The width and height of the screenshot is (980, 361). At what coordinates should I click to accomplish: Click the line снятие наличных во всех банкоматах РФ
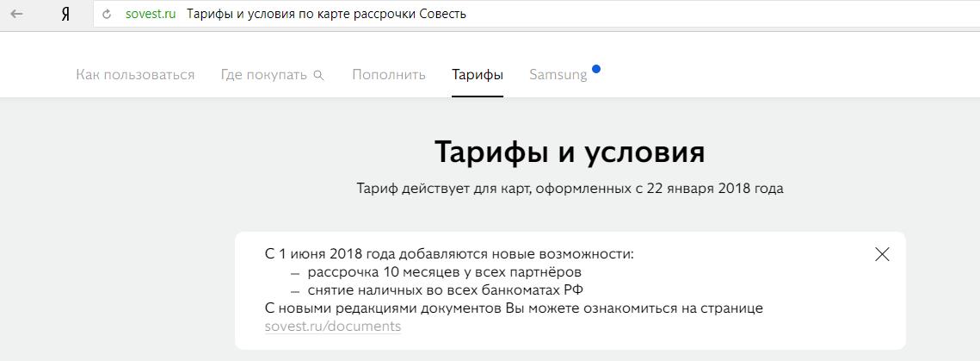click(x=445, y=290)
